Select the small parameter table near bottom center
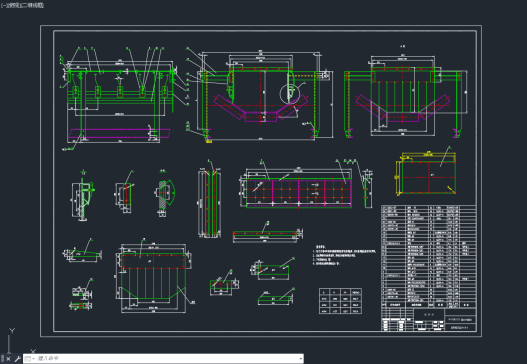This screenshot has width=527, height=364. (340, 301)
